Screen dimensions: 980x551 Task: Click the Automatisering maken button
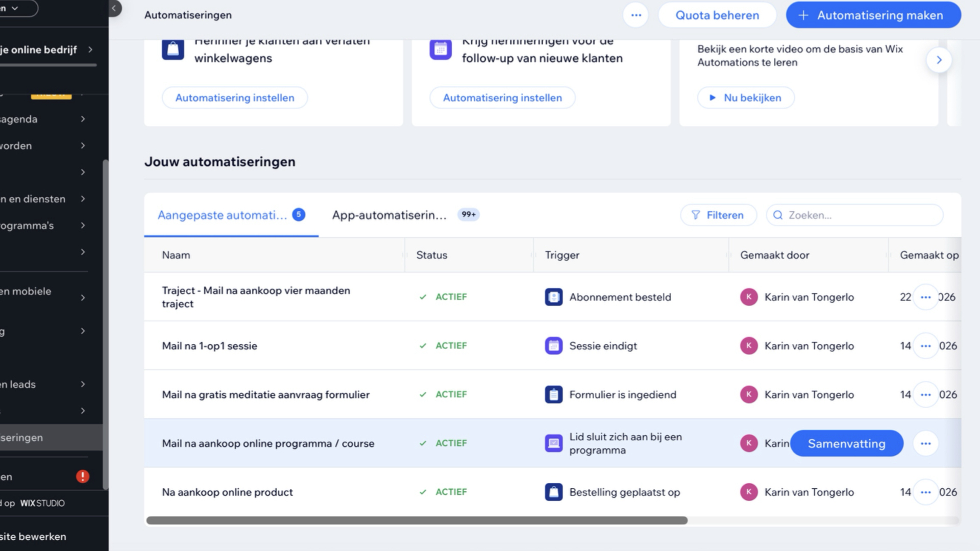tap(873, 15)
